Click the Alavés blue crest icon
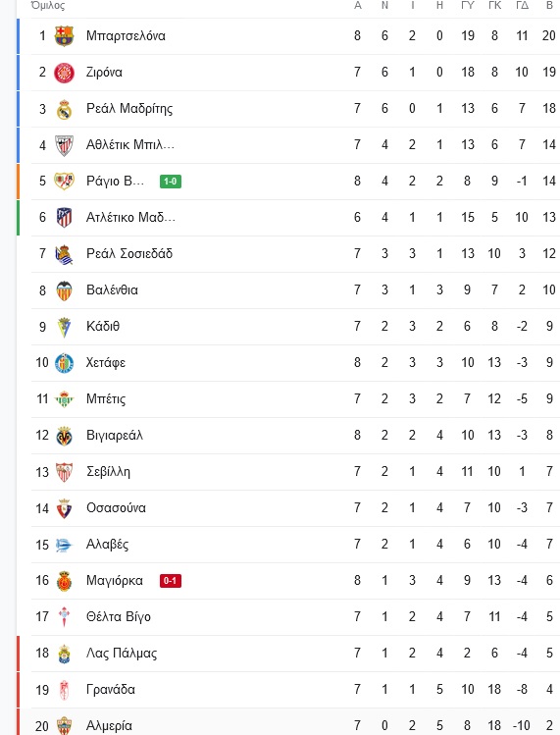This screenshot has width=560, height=735. point(64,545)
